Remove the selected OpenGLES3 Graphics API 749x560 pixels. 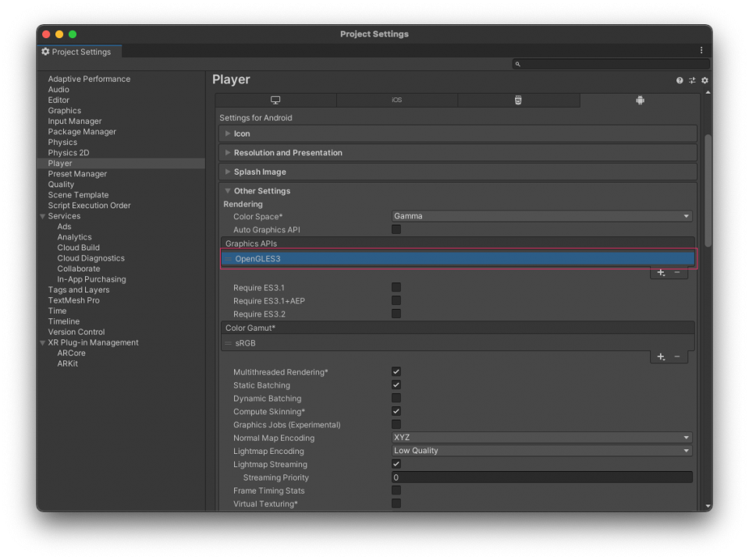(676, 273)
